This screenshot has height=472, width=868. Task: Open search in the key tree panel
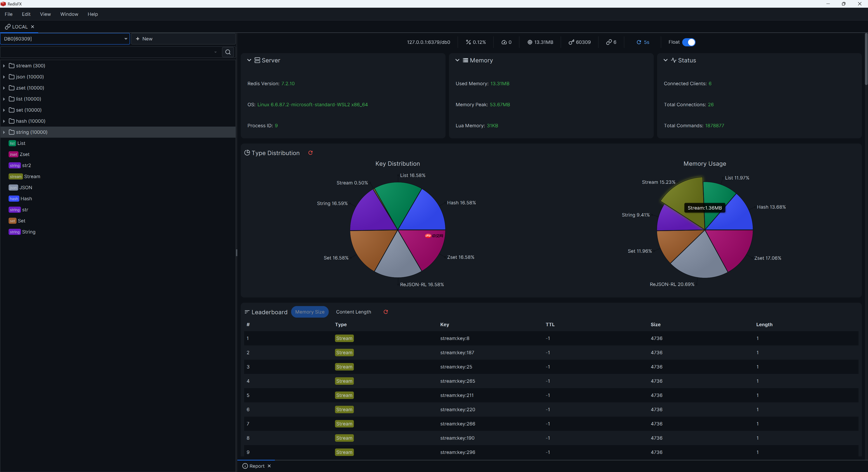coord(228,52)
